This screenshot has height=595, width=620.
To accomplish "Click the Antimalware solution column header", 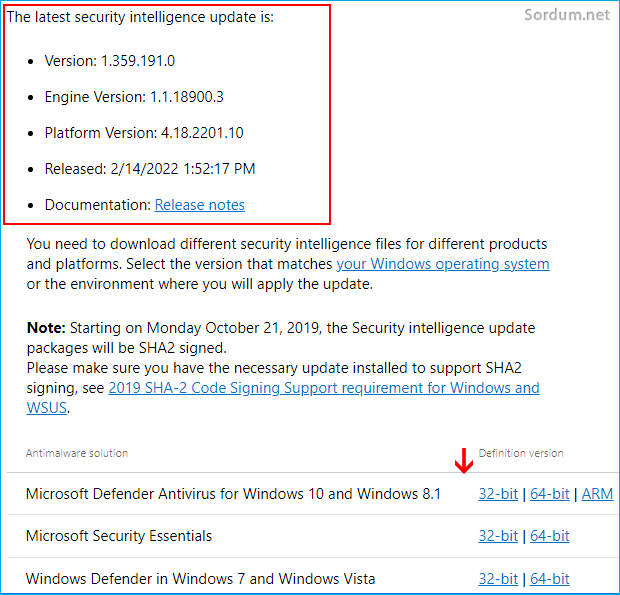I will click(x=77, y=453).
